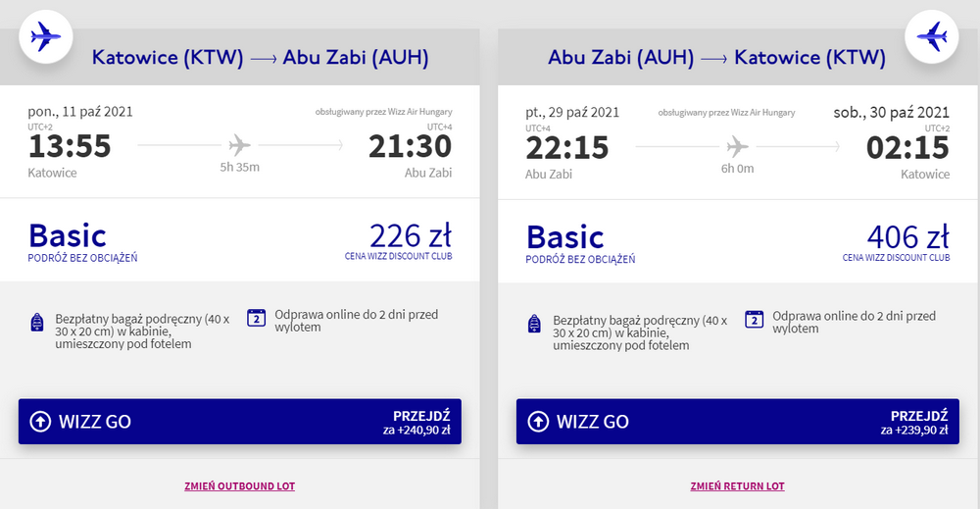Click the Zmień return lot link

(x=737, y=486)
